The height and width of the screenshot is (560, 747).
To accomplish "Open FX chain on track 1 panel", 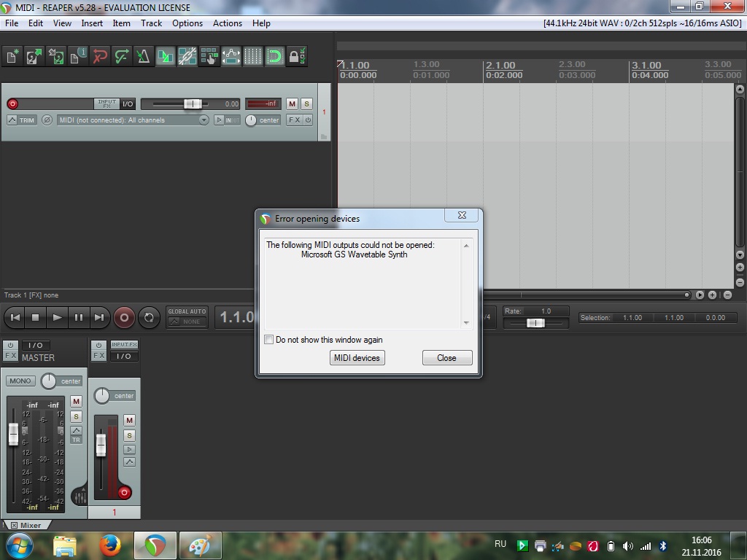I will 295,120.
